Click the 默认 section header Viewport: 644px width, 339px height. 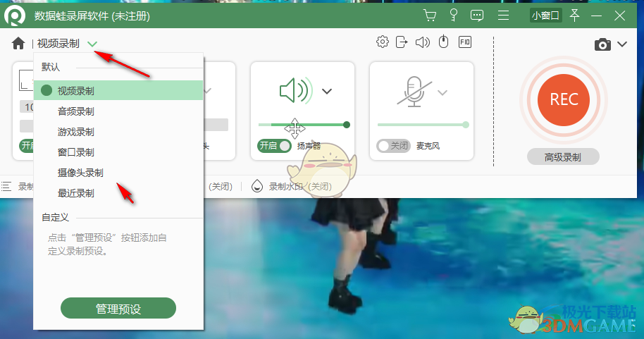[x=51, y=67]
